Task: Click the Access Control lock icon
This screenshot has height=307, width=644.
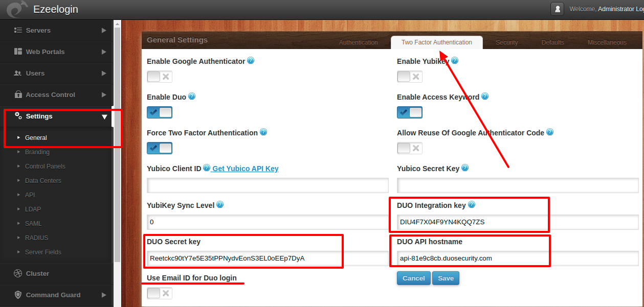Action: (18, 95)
